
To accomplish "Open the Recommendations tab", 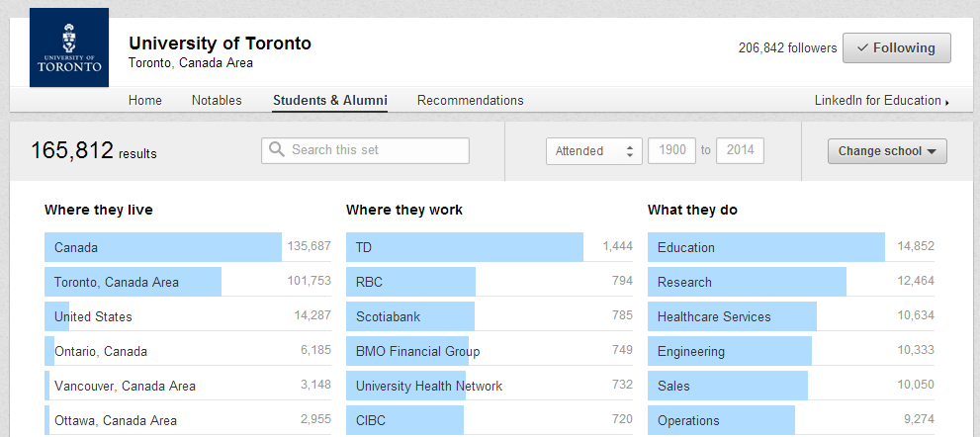I will [x=470, y=101].
